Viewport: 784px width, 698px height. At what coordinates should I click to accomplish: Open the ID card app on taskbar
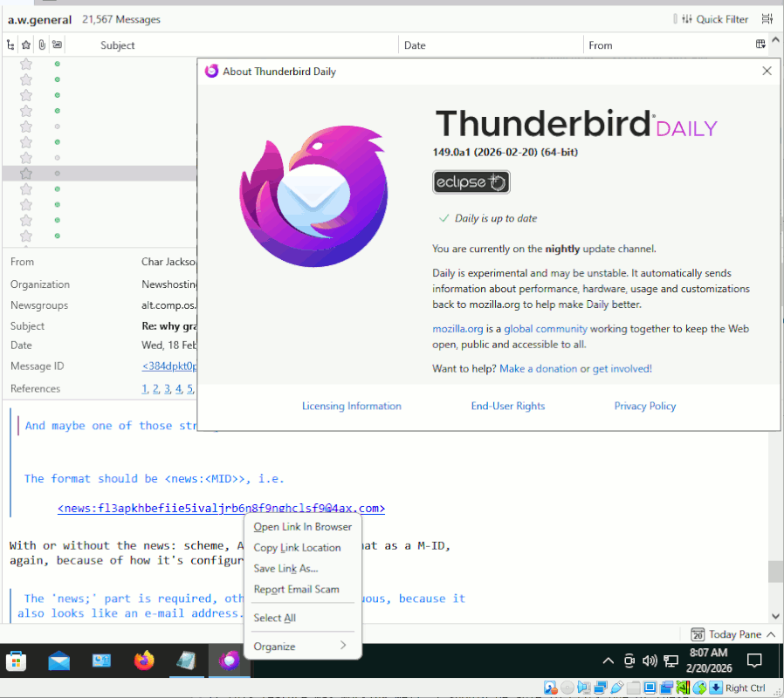tap(101, 661)
